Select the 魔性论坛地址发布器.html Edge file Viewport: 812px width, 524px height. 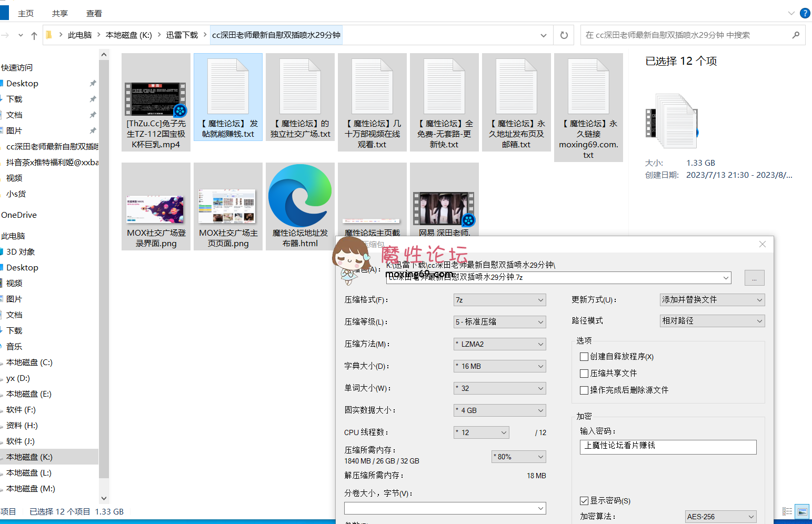tap(300, 206)
